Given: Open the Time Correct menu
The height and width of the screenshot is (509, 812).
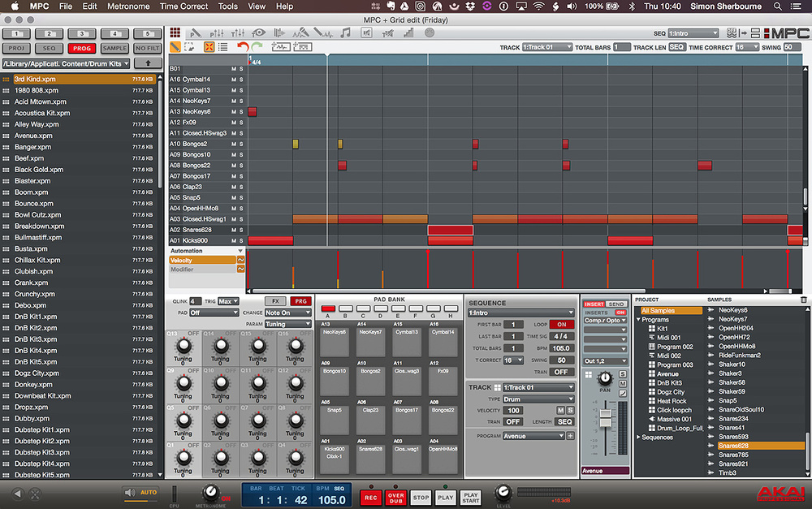Looking at the screenshot, I should [184, 6].
